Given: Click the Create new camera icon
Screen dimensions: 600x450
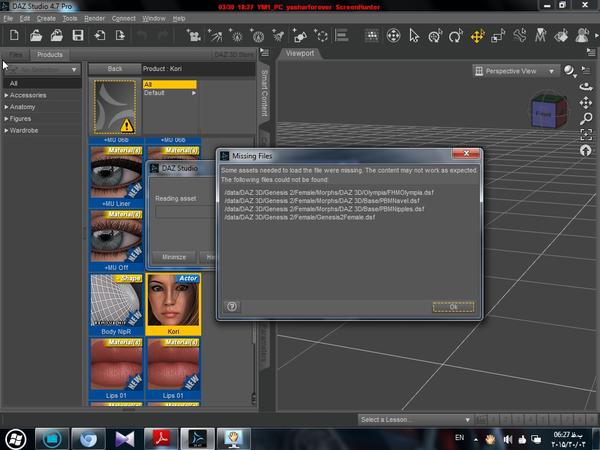Looking at the screenshot, I should [x=194, y=36].
